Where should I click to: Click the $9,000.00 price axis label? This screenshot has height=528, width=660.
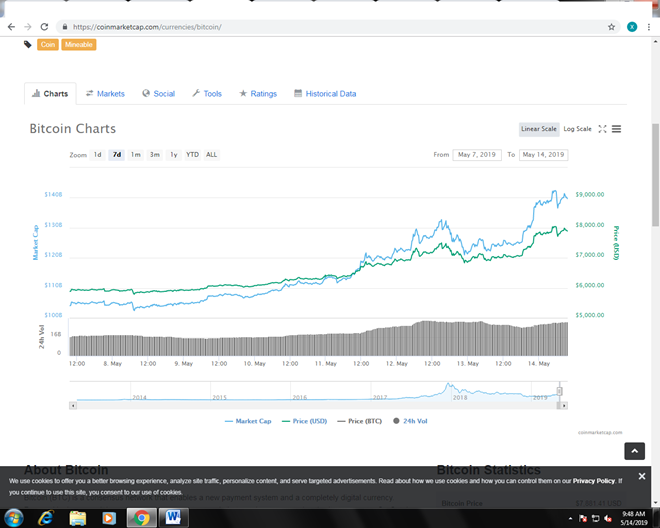coord(590,195)
